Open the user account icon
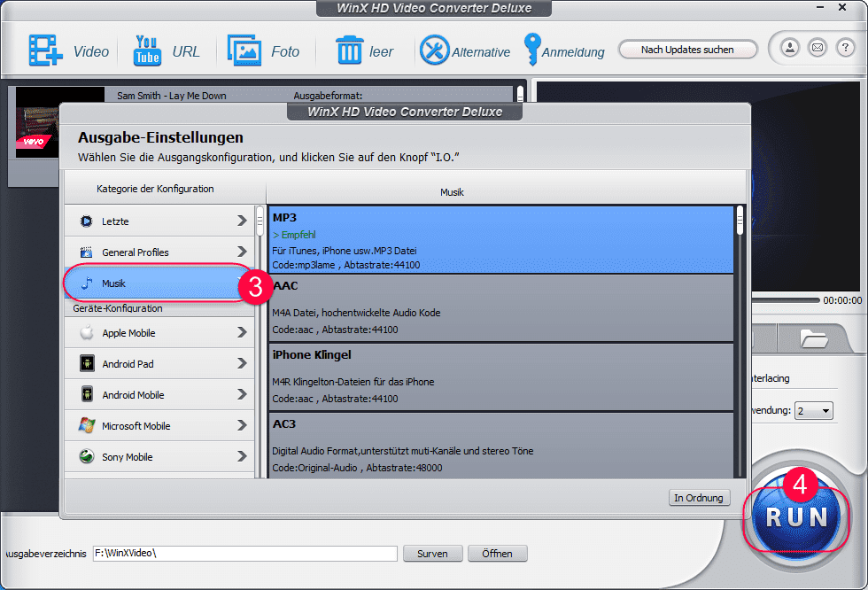This screenshot has width=868, height=590. coord(790,48)
